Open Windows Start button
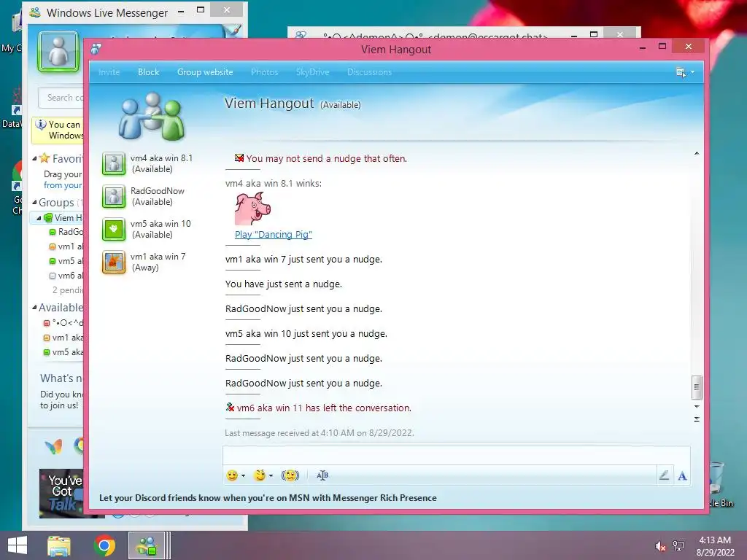 (18, 545)
